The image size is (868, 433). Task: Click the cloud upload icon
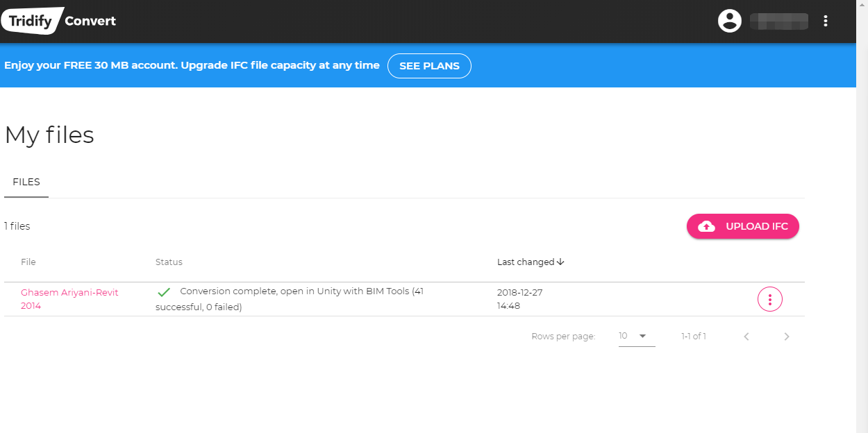[706, 226]
